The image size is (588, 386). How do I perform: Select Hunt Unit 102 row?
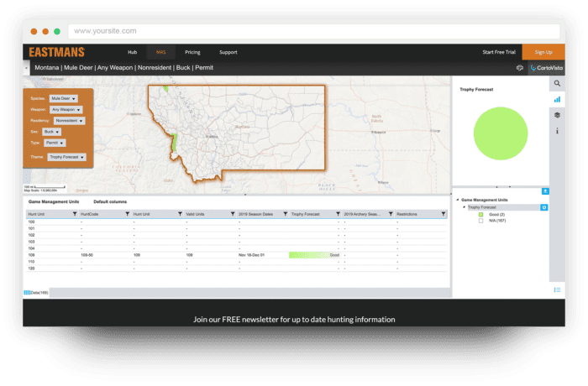coord(237,235)
